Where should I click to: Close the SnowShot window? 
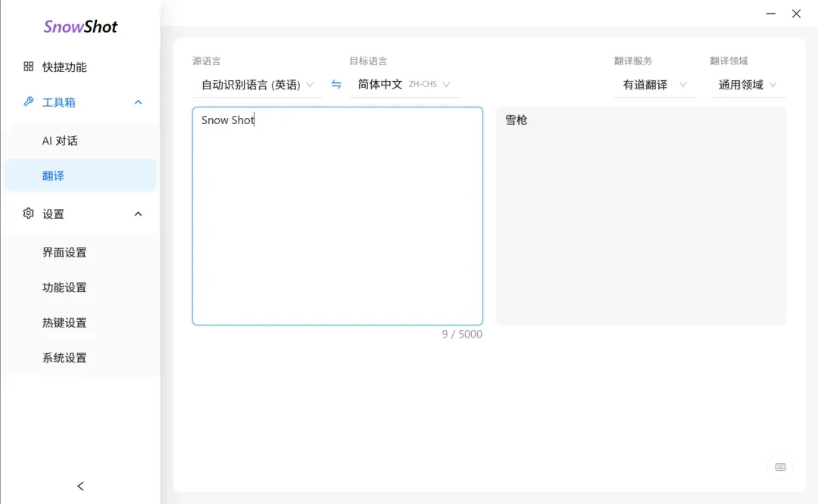point(796,14)
